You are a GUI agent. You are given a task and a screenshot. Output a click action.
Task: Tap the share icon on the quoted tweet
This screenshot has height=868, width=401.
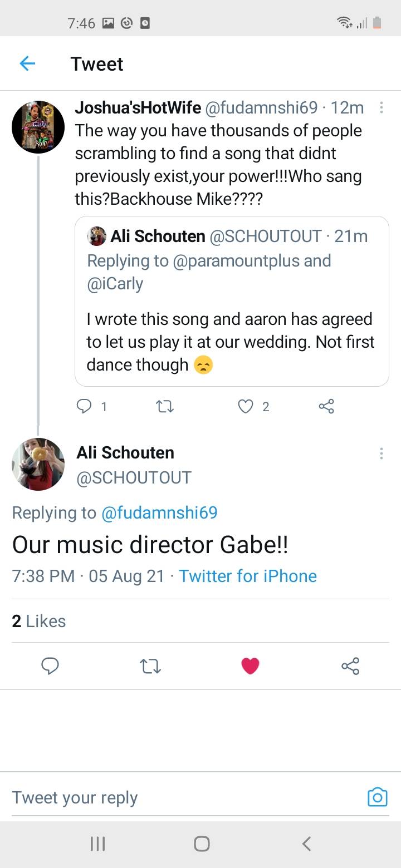pyautogui.click(x=326, y=407)
